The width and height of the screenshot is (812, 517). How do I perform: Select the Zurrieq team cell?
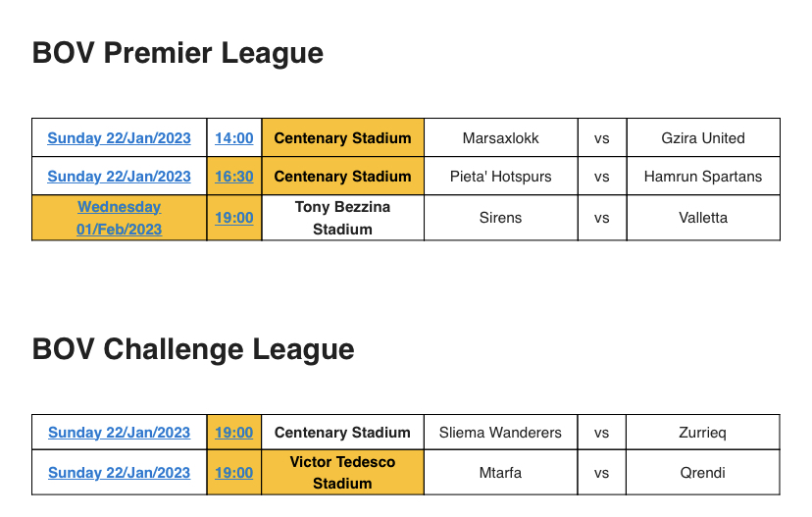703,432
